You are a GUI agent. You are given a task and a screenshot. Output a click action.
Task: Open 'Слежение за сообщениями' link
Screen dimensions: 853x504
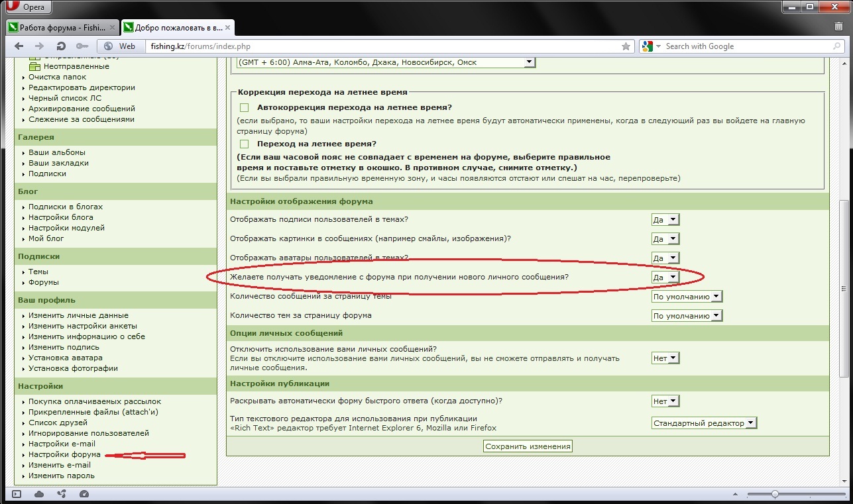[82, 119]
